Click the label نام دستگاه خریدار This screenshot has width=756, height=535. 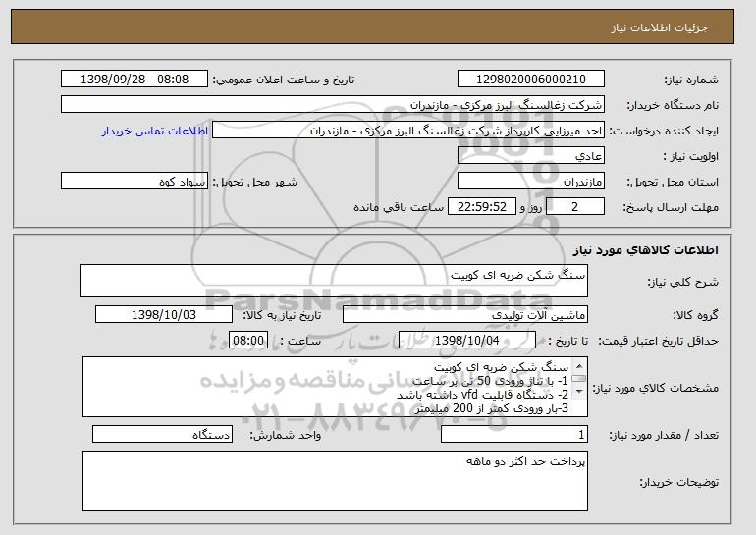coord(673,105)
